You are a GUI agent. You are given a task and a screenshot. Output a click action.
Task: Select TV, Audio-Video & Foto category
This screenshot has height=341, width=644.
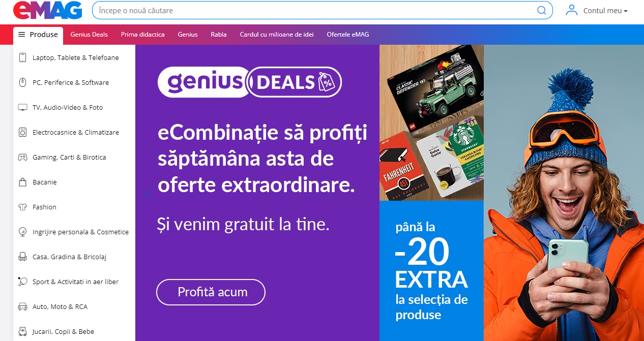pos(74,107)
